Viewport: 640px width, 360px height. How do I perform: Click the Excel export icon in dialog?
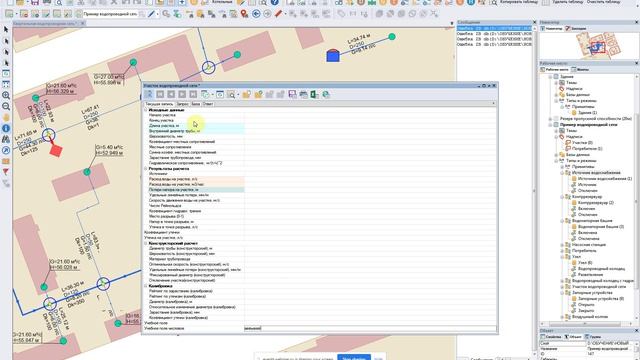click(314, 95)
